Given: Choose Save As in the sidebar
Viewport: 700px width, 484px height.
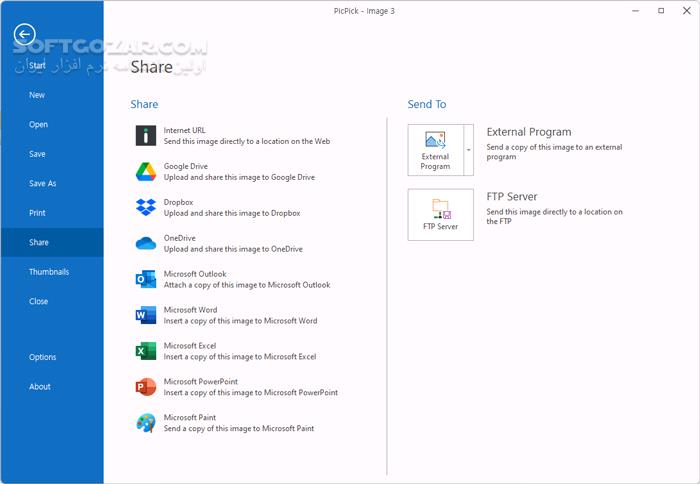Looking at the screenshot, I should 43,184.
